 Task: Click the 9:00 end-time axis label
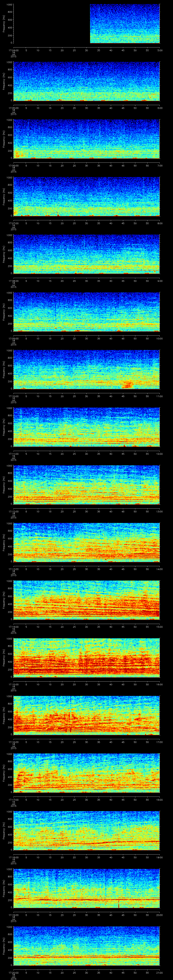click(160, 281)
